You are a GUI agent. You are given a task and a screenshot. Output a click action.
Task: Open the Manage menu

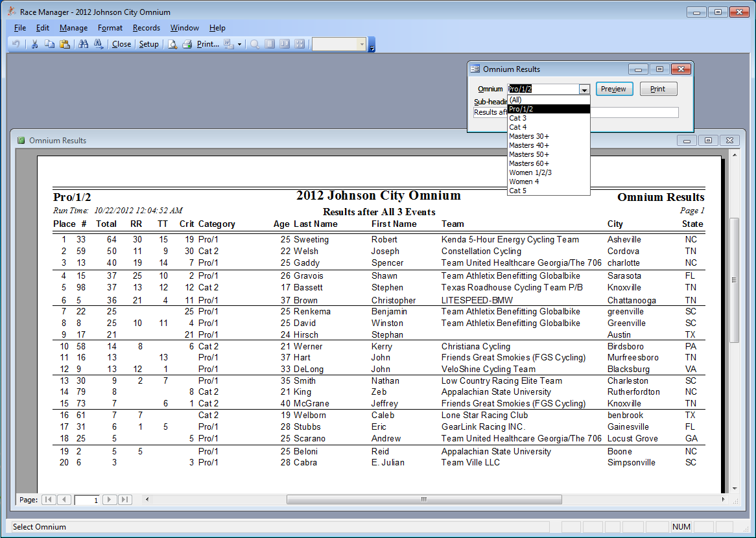73,28
